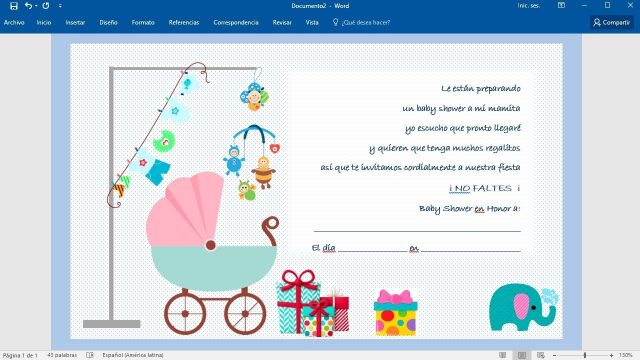Open the Insertar ribbon tab
Screen dimensions: 640x360
75,22
